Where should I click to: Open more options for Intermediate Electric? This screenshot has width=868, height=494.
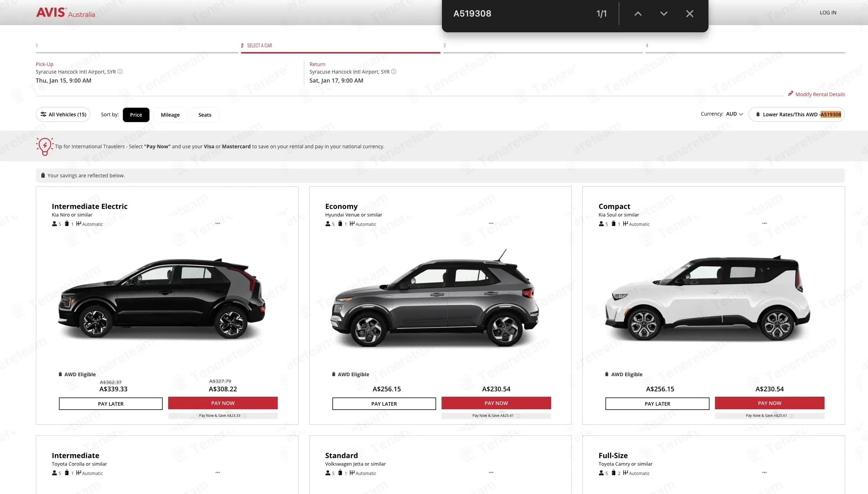218,223
